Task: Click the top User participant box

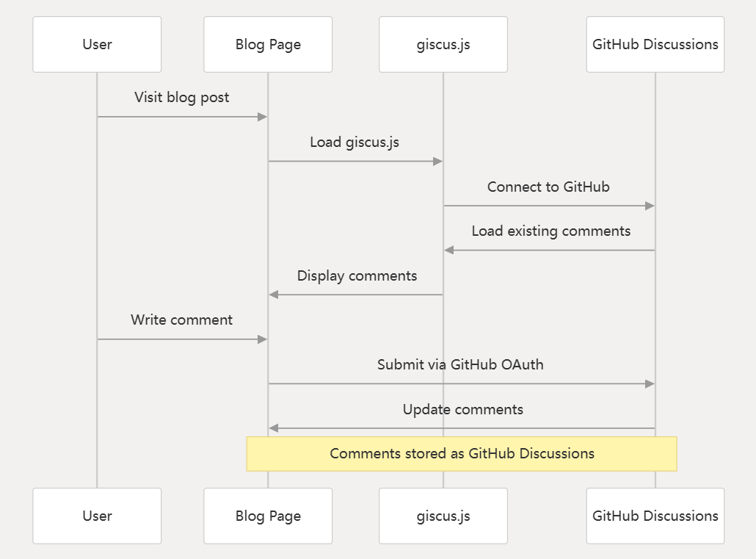Action: (x=97, y=44)
